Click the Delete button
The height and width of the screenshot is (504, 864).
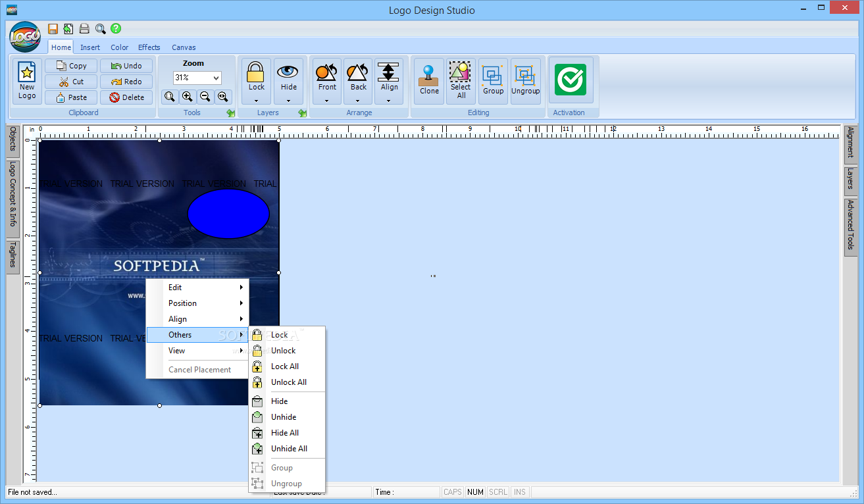coord(126,97)
